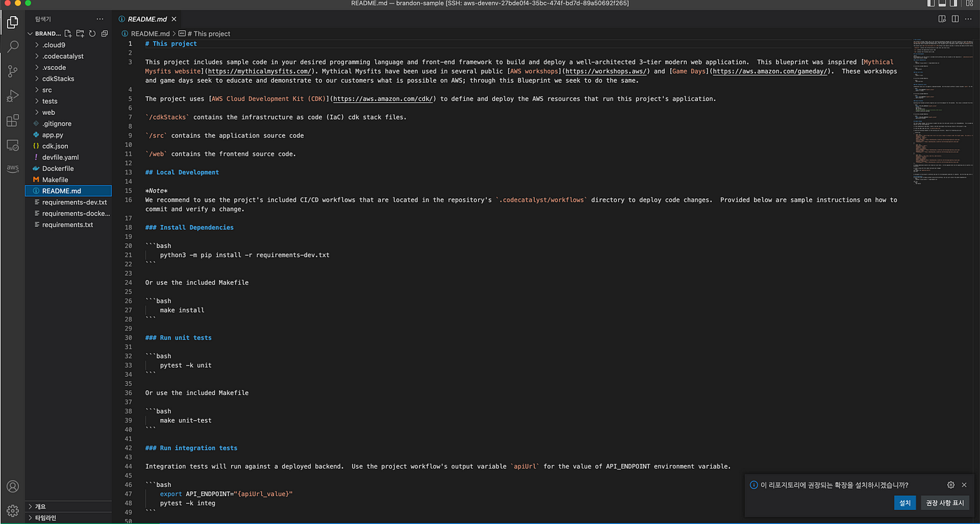Viewport: 980px width, 524px height.
Task: Refresh the file explorer tree
Action: click(x=92, y=34)
